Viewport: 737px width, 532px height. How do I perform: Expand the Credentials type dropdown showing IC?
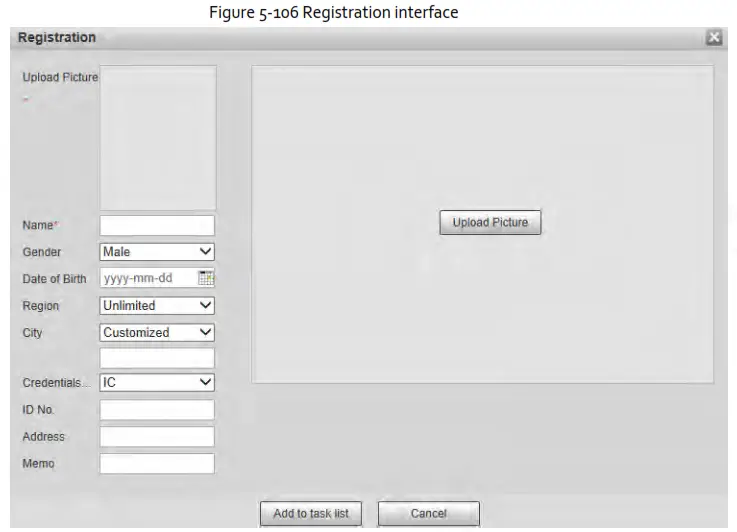157,383
